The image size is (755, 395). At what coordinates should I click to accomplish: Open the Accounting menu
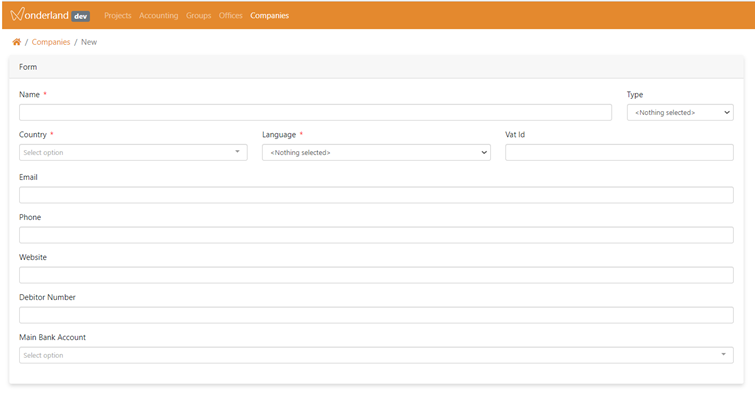(158, 15)
